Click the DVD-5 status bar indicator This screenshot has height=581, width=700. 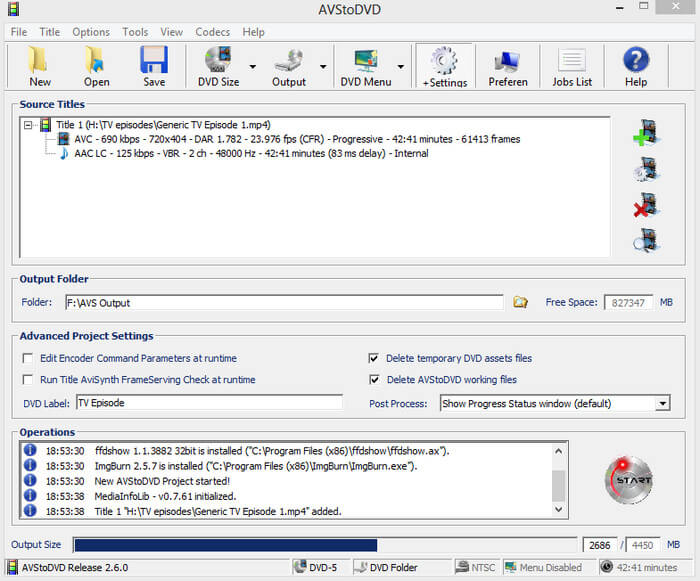(x=316, y=567)
